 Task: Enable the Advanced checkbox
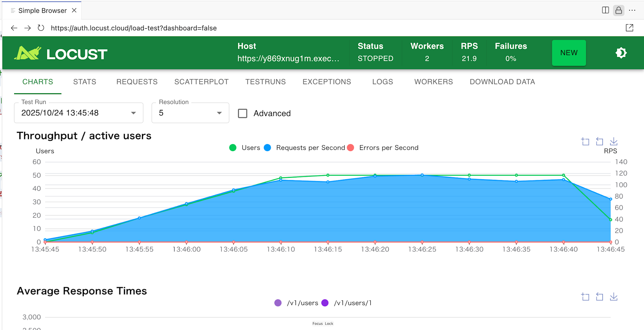coord(242,113)
